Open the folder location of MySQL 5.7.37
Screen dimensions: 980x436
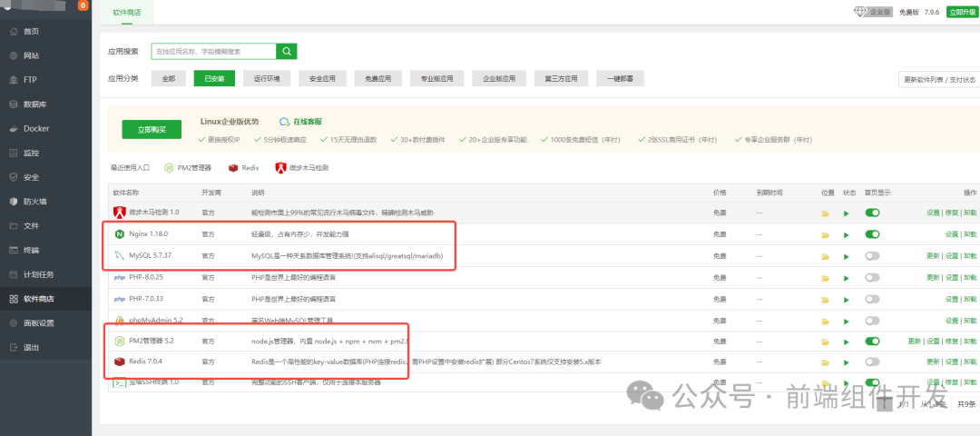(825, 256)
